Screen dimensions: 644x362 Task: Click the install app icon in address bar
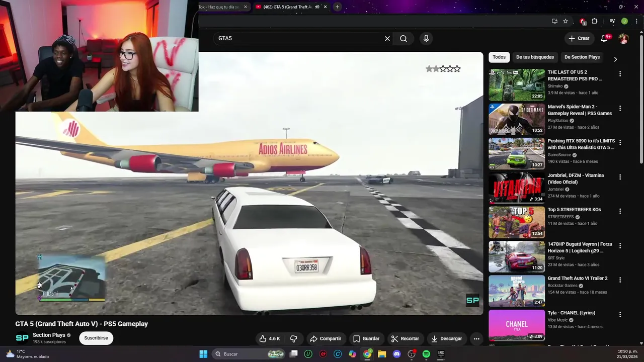tap(554, 21)
